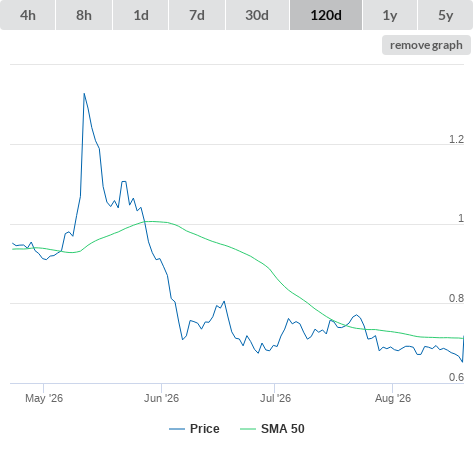This screenshot has height=455, width=474.
Task: Select the 7d range tab
Action: [x=197, y=15]
